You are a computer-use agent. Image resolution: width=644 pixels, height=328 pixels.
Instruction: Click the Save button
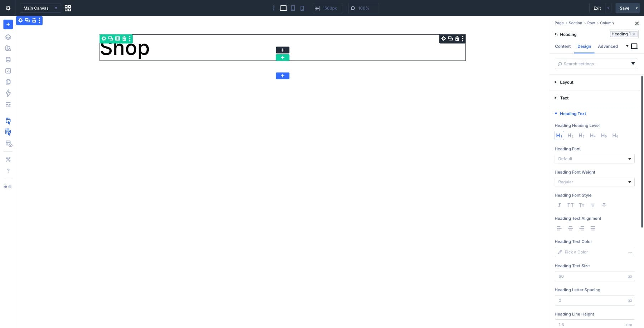click(x=624, y=8)
